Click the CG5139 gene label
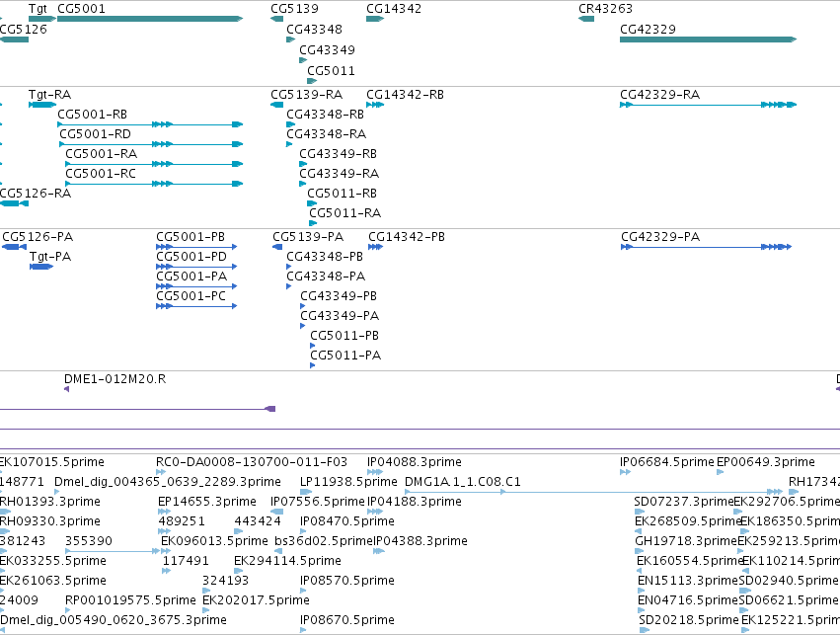Viewport: 840px width, 635px height. [x=294, y=9]
